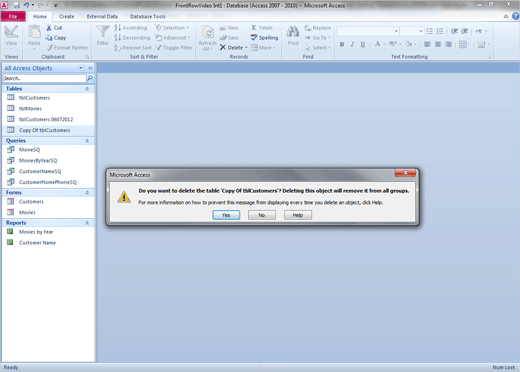The width and height of the screenshot is (520, 372).
Task: Click the Undo arrow in Quick Access Toolbar
Action: pyautogui.click(x=26, y=5)
